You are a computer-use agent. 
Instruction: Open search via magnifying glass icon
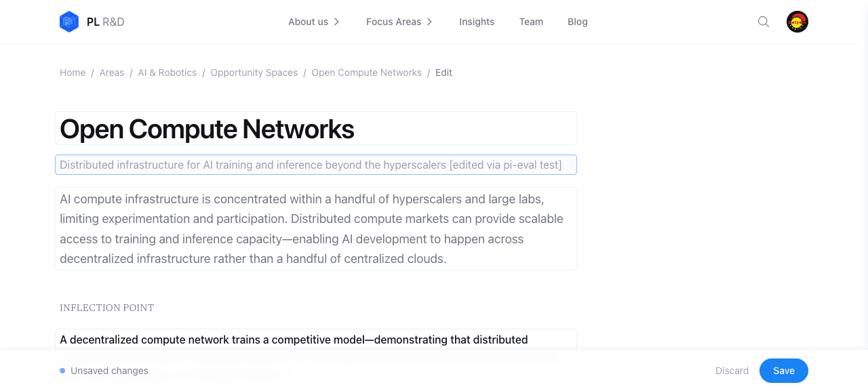[x=764, y=22]
